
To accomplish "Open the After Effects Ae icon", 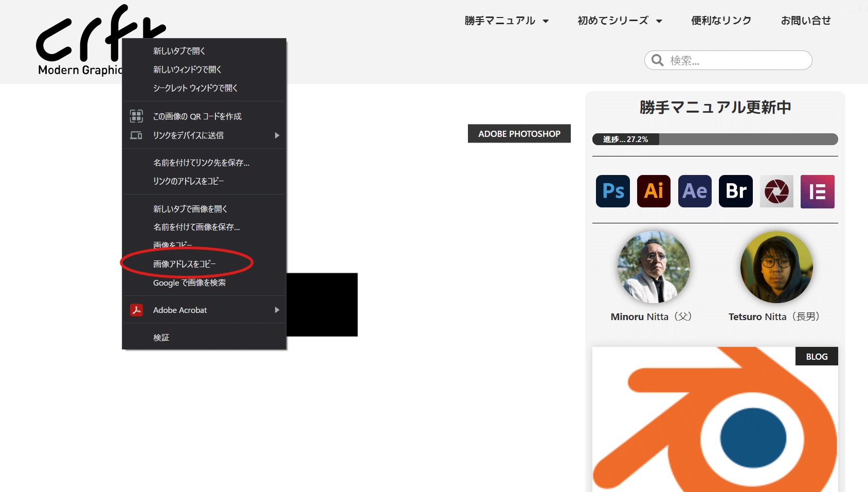I will point(695,191).
